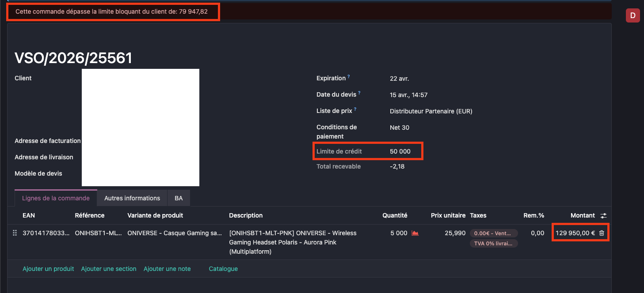Image resolution: width=644 pixels, height=293 pixels.
Task: Click Ajouter une section link
Action: [x=109, y=269]
